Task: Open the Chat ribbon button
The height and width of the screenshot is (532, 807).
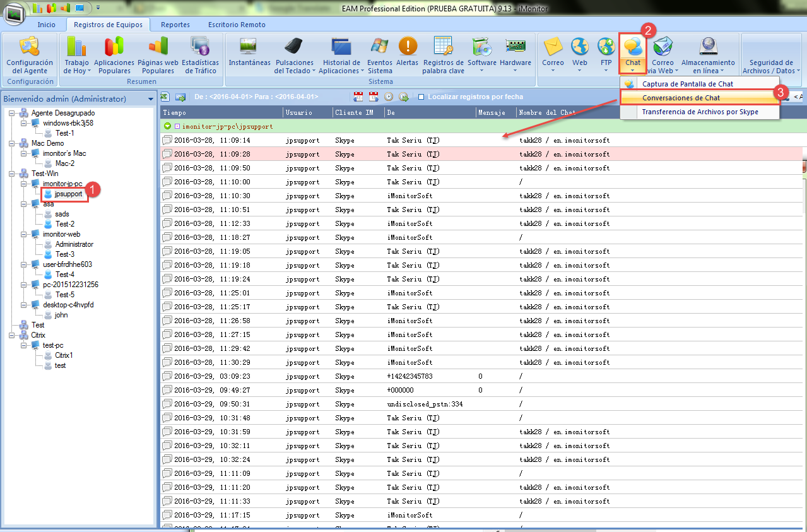Action: click(x=633, y=55)
